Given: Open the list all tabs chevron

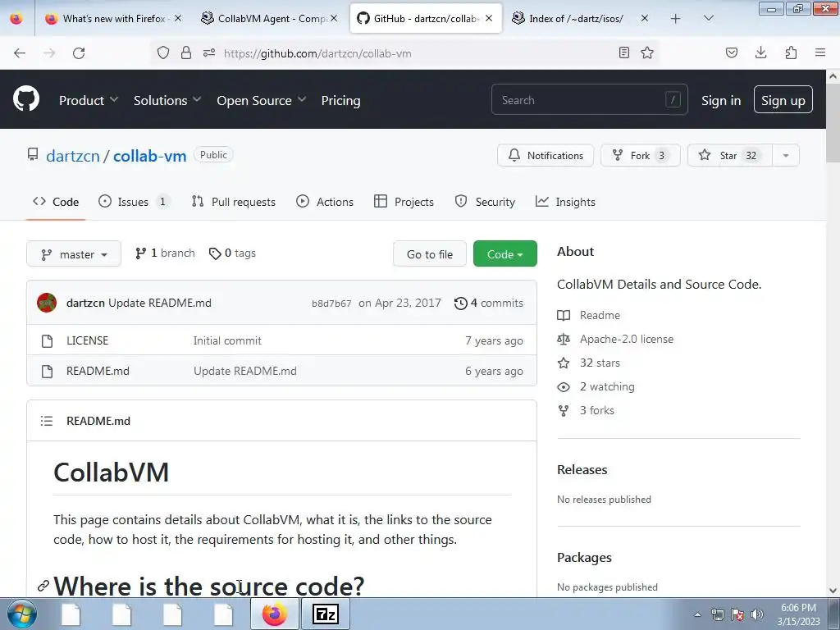Looking at the screenshot, I should (708, 19).
